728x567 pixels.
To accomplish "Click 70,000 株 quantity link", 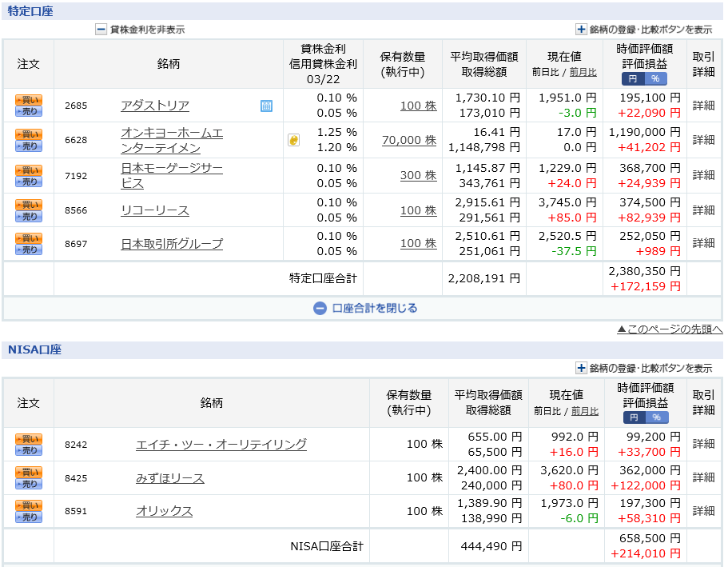I will tap(409, 141).
